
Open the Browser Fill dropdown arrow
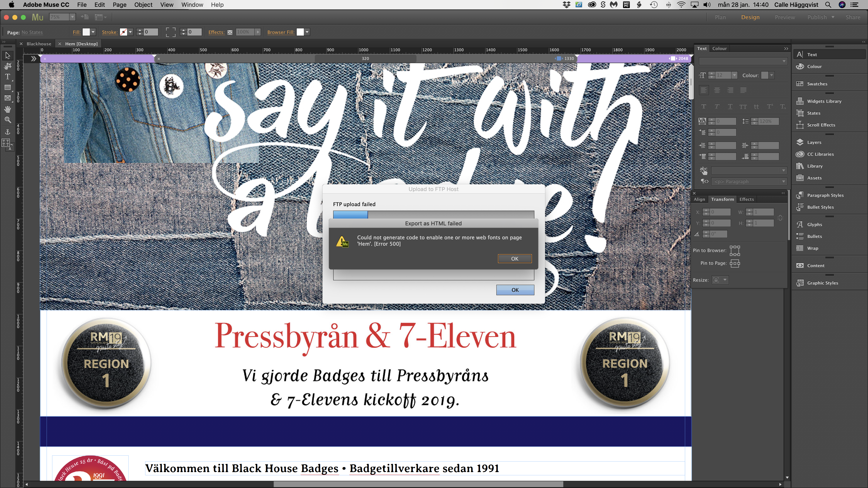[x=307, y=32]
